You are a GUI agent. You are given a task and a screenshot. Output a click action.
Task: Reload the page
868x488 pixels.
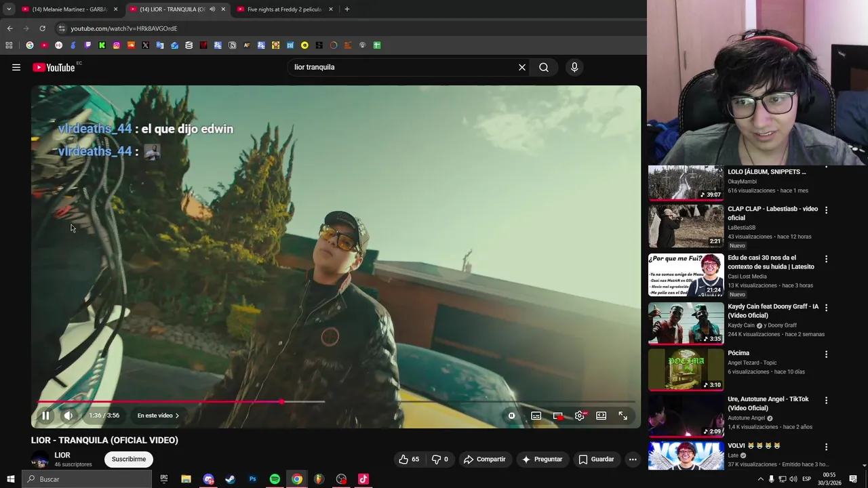click(42, 28)
